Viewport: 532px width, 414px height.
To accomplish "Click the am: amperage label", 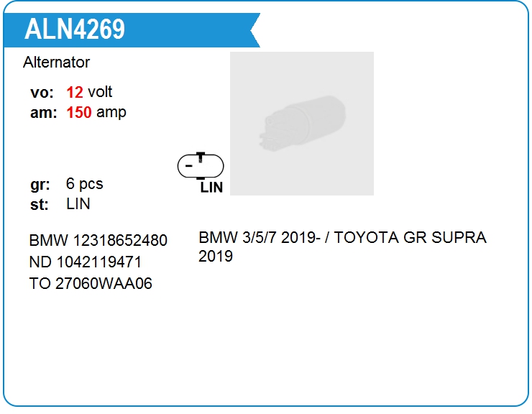I will click(x=43, y=113).
